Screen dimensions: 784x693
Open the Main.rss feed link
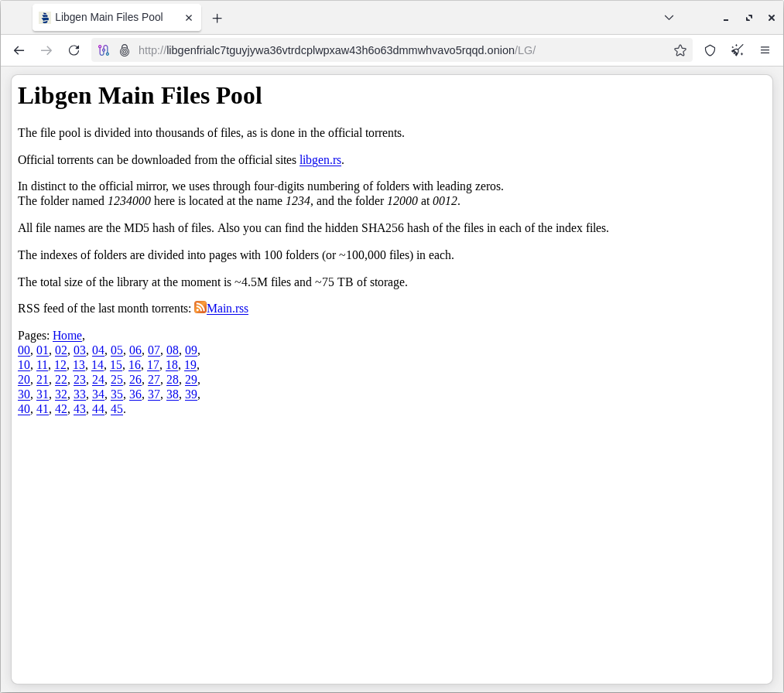(x=228, y=309)
